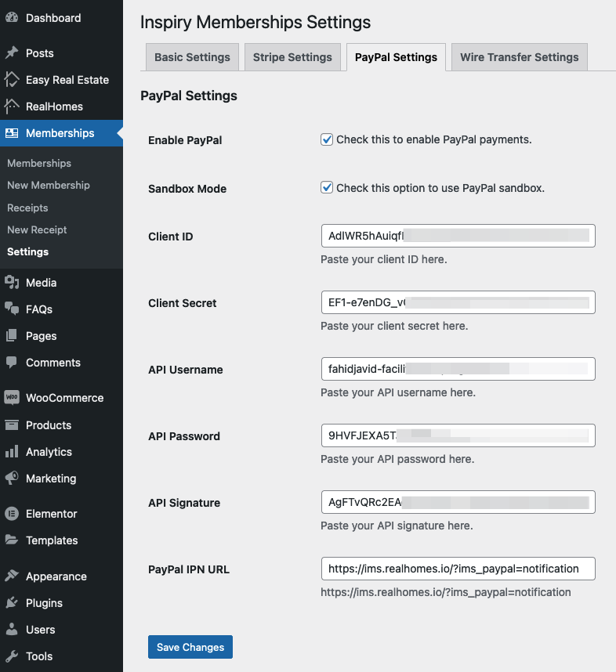The width and height of the screenshot is (616, 672).
Task: Focus the API Signature field
Action: point(458,502)
